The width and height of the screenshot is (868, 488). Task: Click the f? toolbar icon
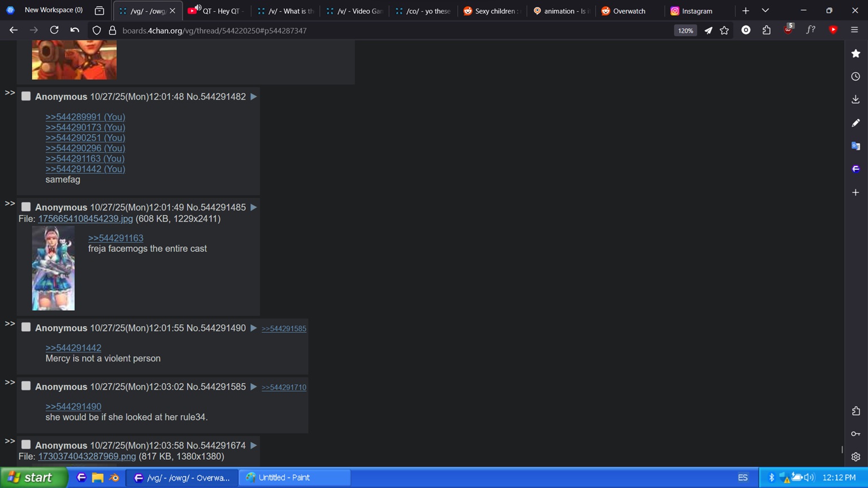pos(811,30)
